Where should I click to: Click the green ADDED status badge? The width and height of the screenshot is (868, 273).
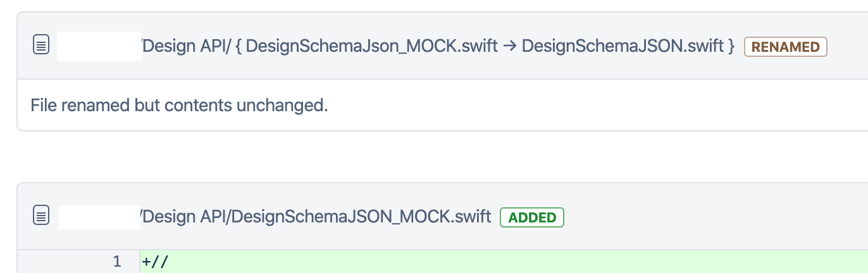532,217
